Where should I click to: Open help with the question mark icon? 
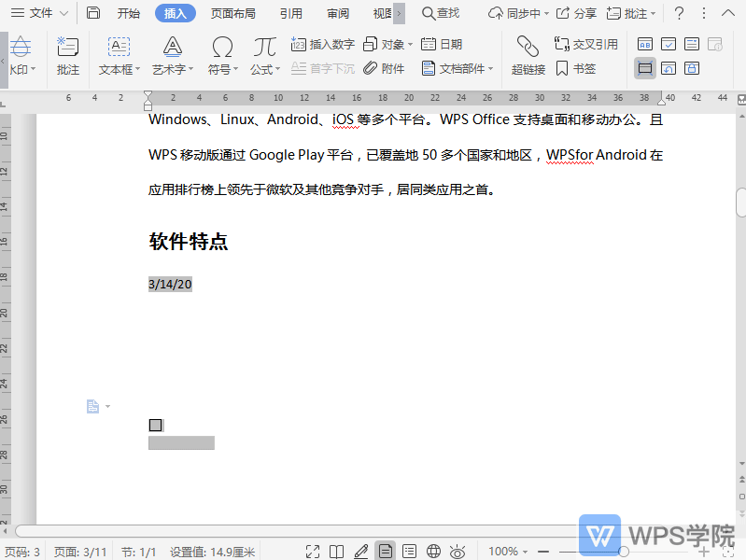tap(679, 13)
